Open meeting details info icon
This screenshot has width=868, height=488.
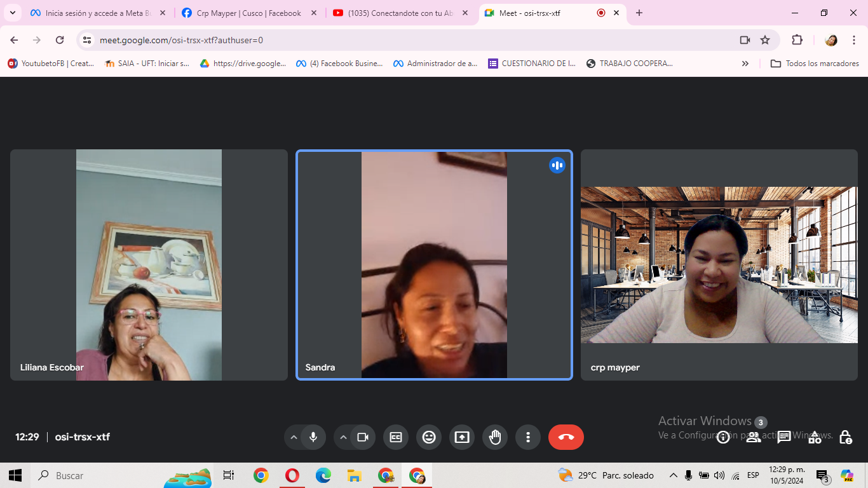[x=723, y=437]
